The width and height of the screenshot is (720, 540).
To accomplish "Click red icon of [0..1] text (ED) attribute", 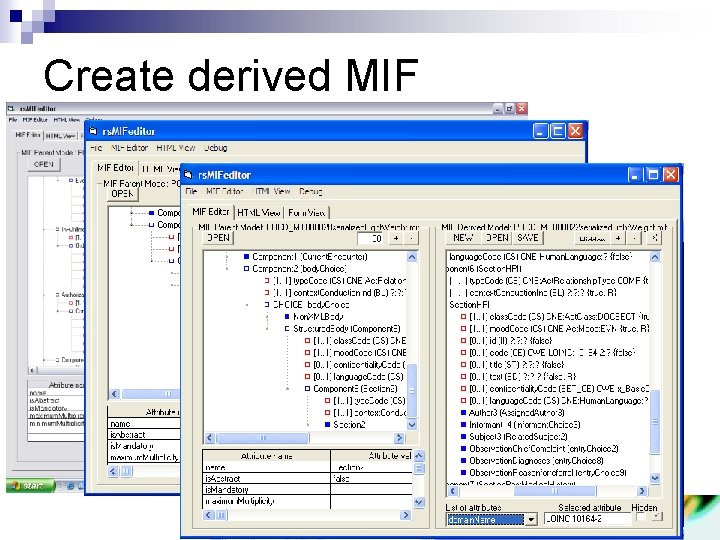I will tap(463, 377).
